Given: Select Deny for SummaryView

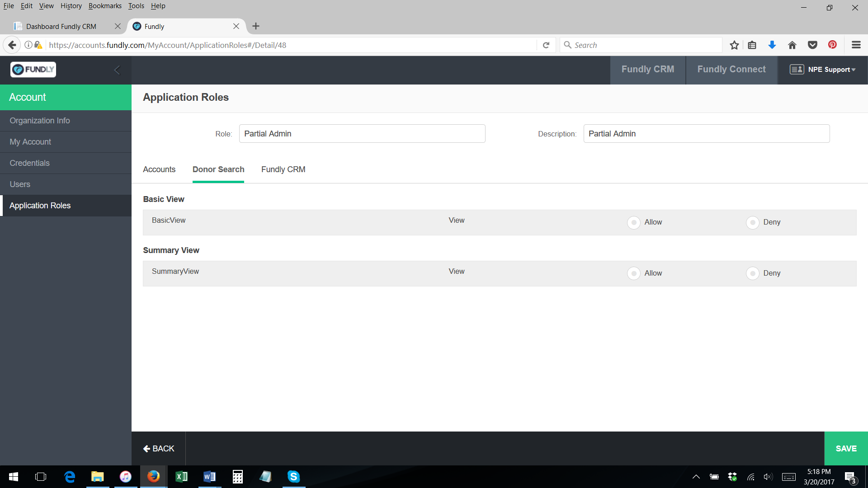Looking at the screenshot, I should tap(753, 273).
